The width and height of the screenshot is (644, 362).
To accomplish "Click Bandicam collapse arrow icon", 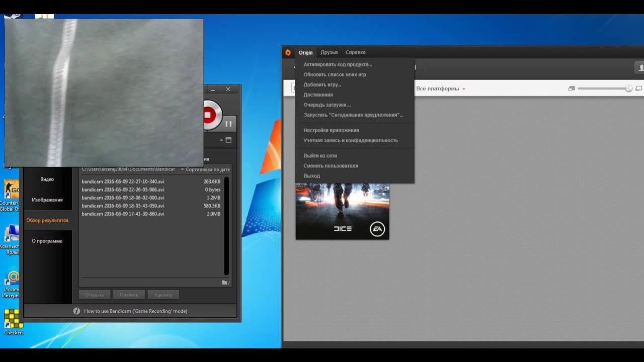I will tap(220, 140).
